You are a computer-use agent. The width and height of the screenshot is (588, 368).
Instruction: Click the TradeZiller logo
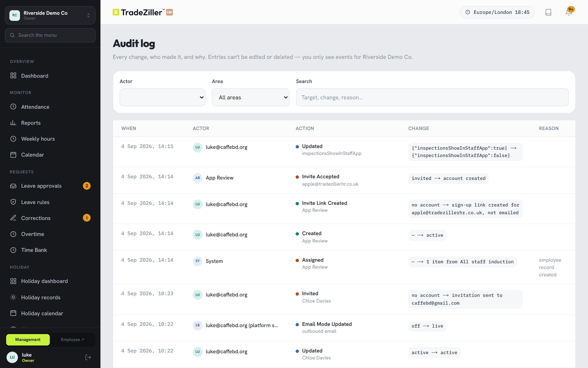143,12
